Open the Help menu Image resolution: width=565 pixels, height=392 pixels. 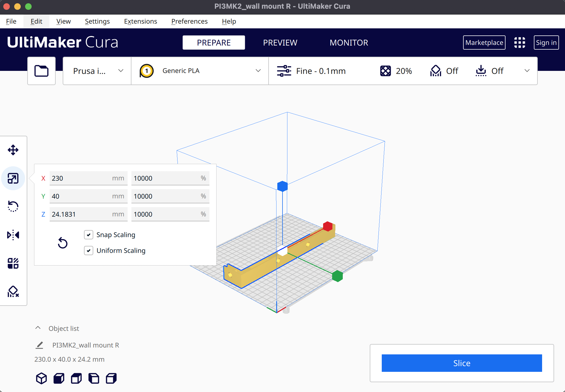point(229,21)
